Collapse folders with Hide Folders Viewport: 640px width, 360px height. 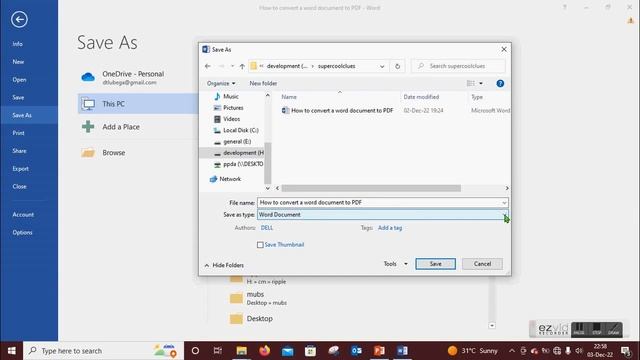224,265
